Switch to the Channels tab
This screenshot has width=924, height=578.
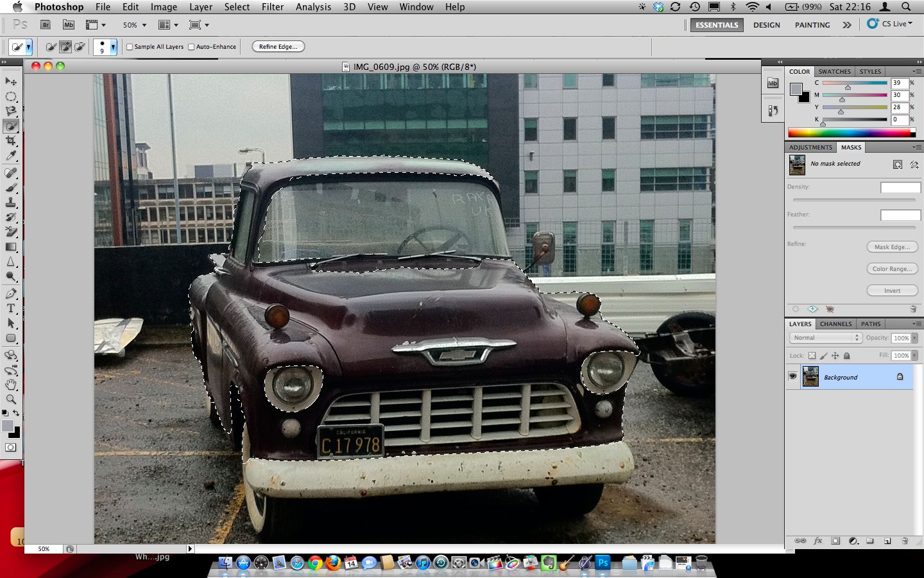point(835,324)
